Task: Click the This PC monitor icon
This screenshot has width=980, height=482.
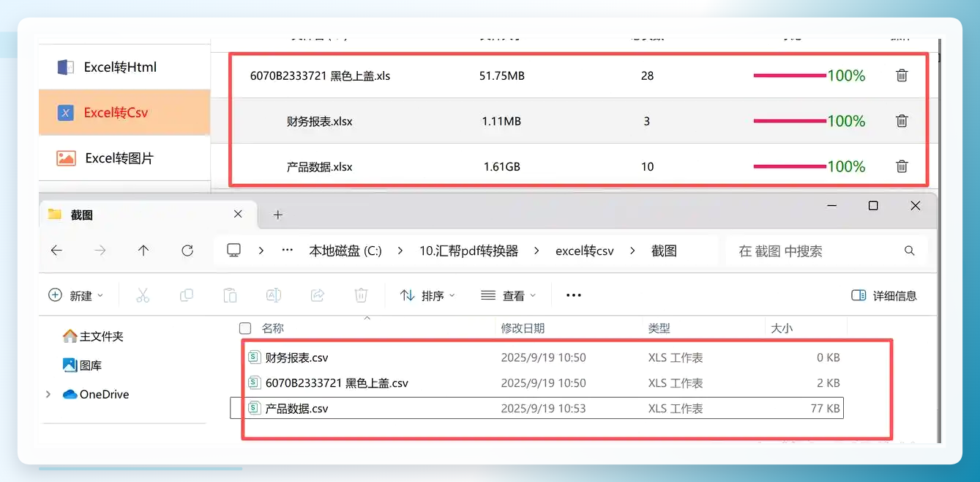Action: [x=233, y=251]
